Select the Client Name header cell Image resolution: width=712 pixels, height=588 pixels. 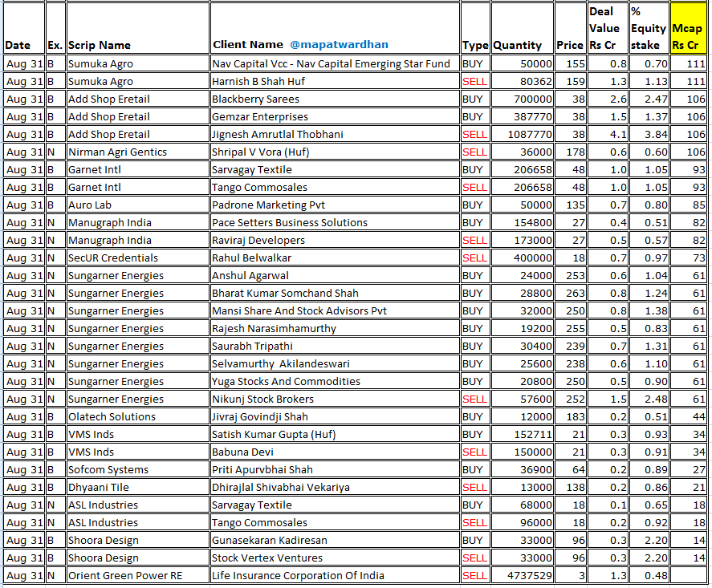coord(335,28)
